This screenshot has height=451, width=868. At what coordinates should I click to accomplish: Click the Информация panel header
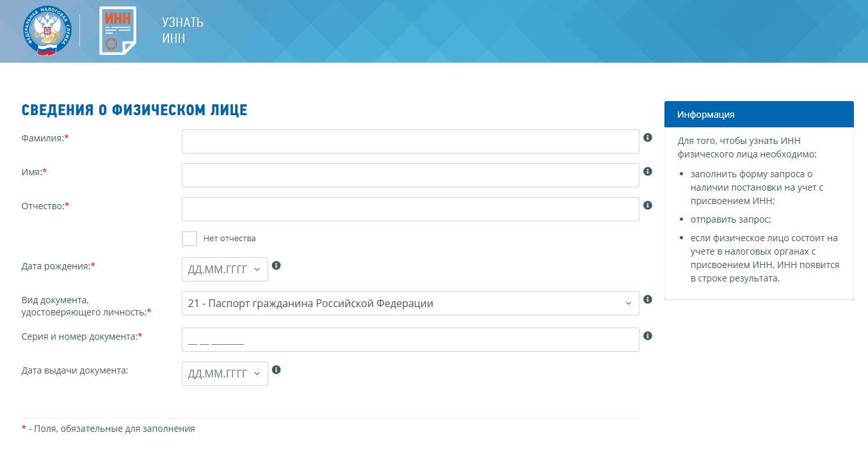pos(759,115)
